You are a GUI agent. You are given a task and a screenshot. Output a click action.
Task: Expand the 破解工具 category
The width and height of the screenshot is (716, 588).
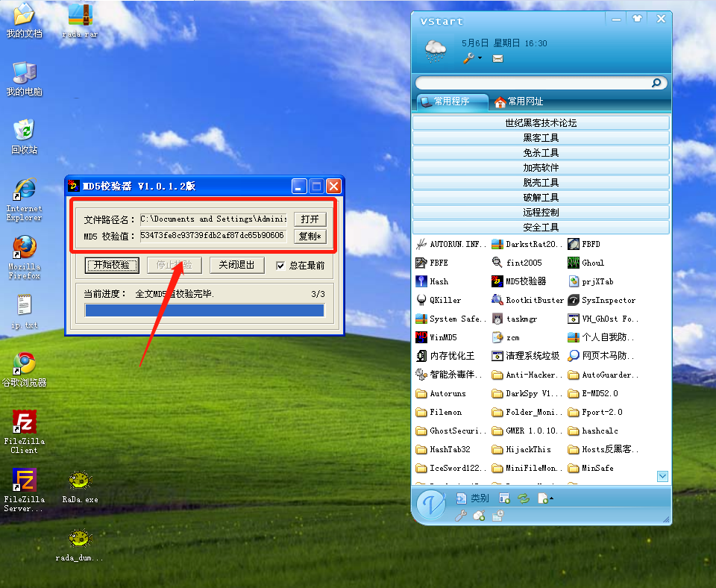coord(541,198)
